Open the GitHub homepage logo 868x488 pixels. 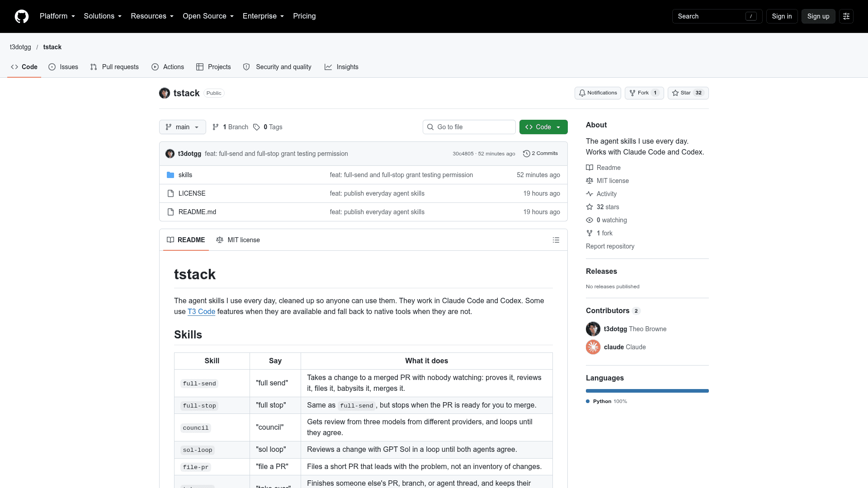[x=22, y=16]
